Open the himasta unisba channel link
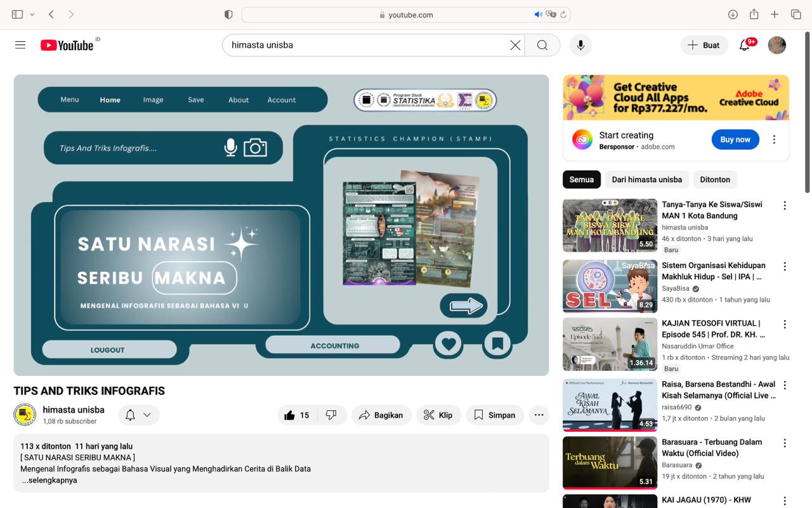This screenshot has width=812, height=508. coord(74,410)
